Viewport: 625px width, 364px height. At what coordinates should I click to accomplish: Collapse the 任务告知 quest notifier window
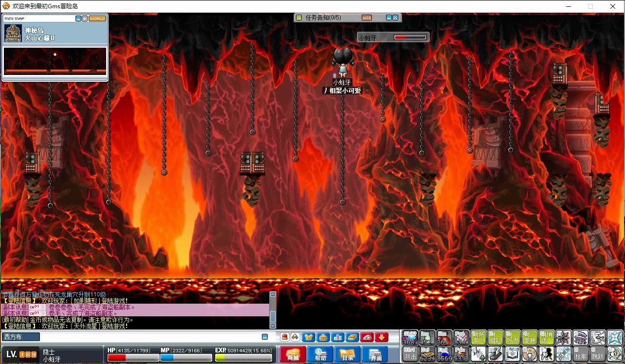pyautogui.click(x=389, y=18)
